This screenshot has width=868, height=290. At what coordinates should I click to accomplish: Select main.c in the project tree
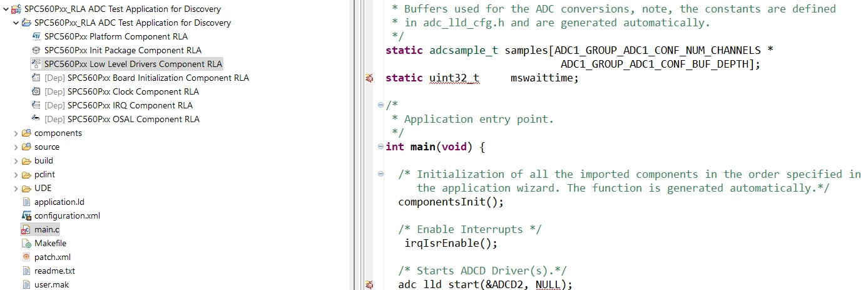pyautogui.click(x=47, y=229)
